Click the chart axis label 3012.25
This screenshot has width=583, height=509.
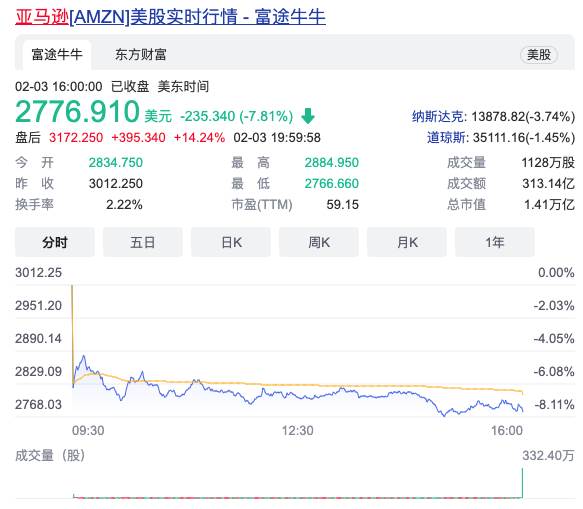coord(38,273)
